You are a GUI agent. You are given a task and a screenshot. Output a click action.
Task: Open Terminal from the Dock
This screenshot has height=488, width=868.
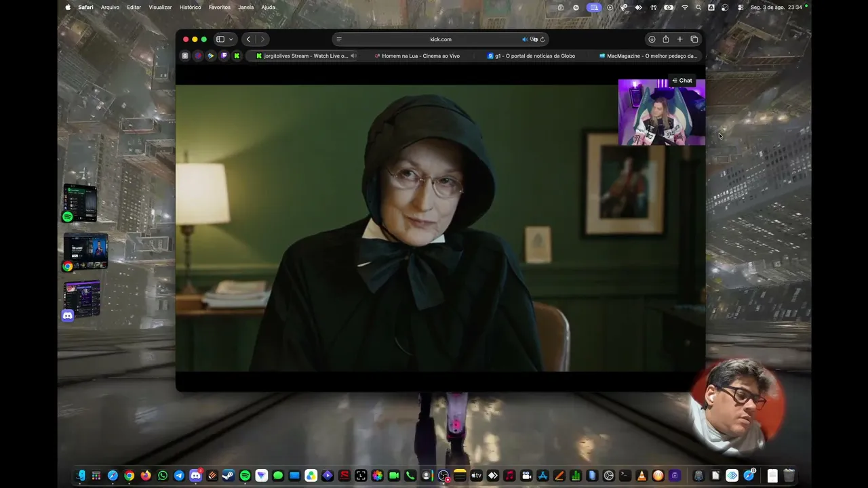[x=625, y=476]
